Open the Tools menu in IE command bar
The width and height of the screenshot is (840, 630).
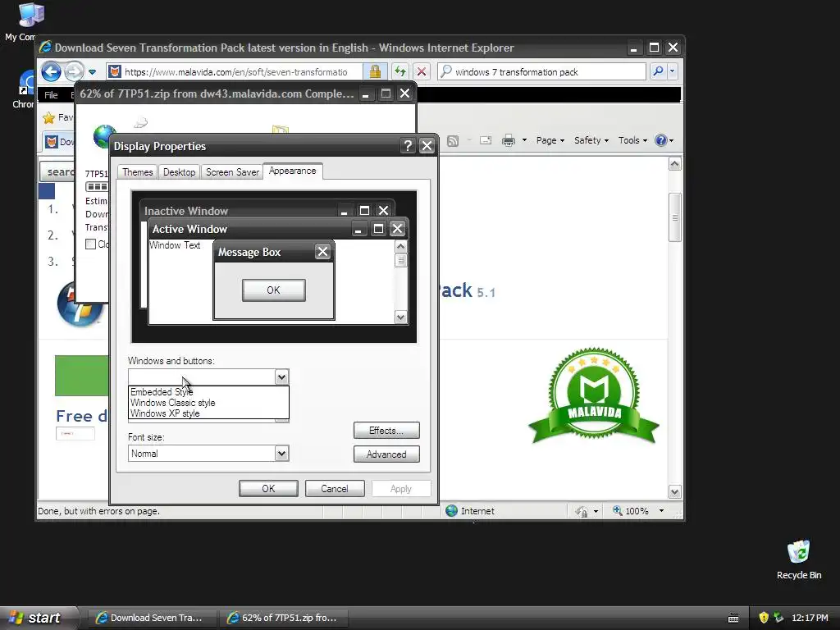pyautogui.click(x=632, y=140)
